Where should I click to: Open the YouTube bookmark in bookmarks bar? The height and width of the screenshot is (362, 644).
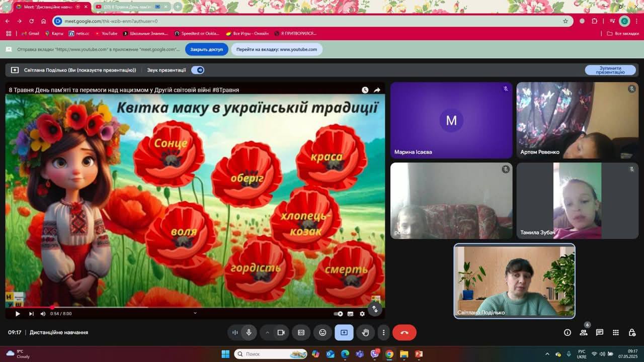(x=106, y=34)
